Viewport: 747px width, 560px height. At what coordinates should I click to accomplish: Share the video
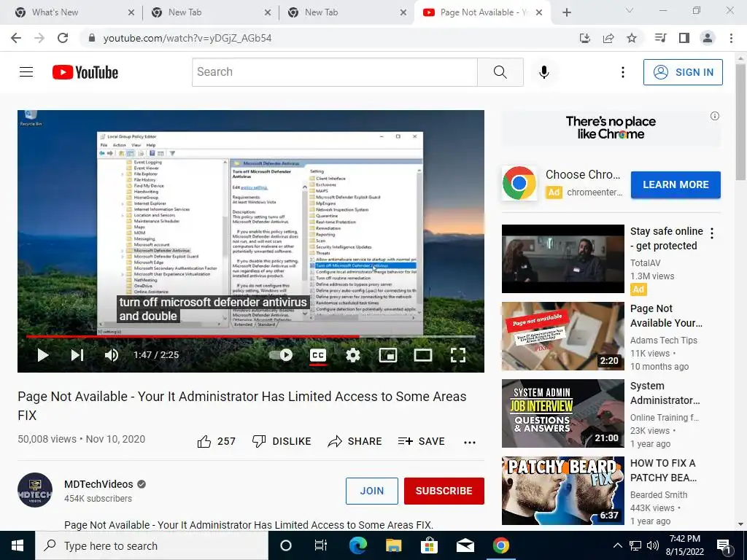tap(355, 441)
